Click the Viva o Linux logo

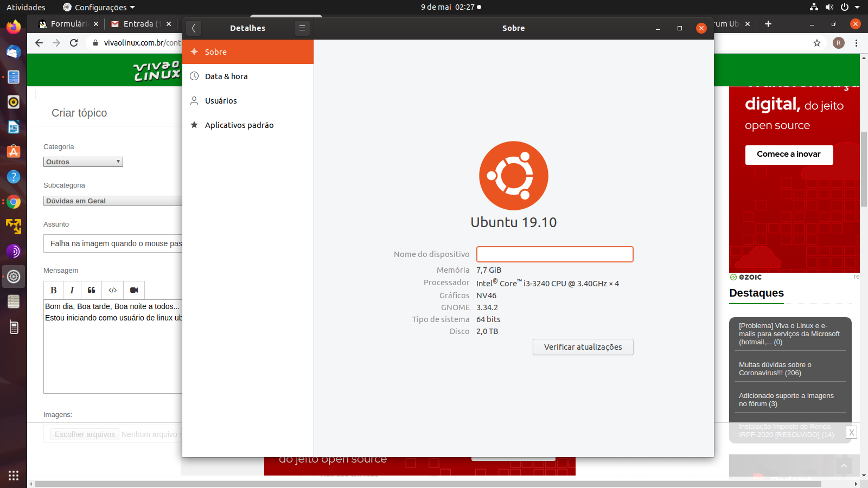pos(157,70)
